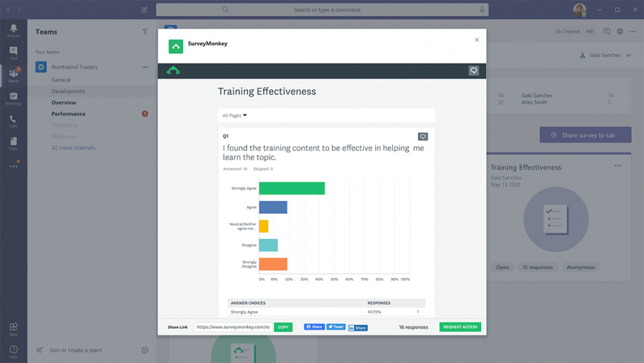Click the REQUEST ACCESS button
Image resolution: width=644 pixels, height=363 pixels.
[460, 327]
